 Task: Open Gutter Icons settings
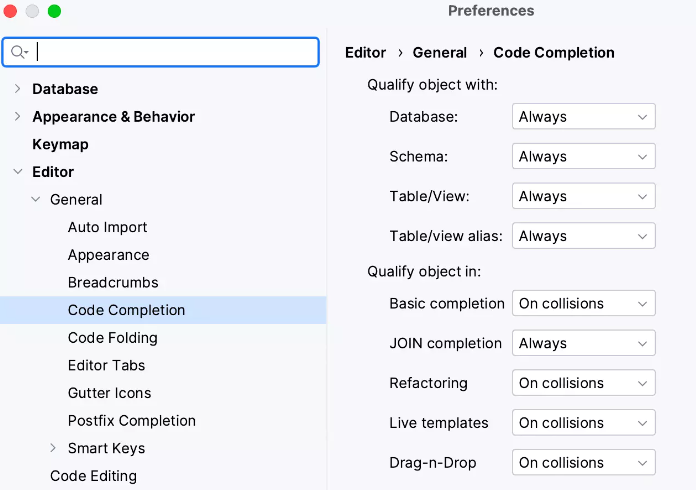coord(109,393)
